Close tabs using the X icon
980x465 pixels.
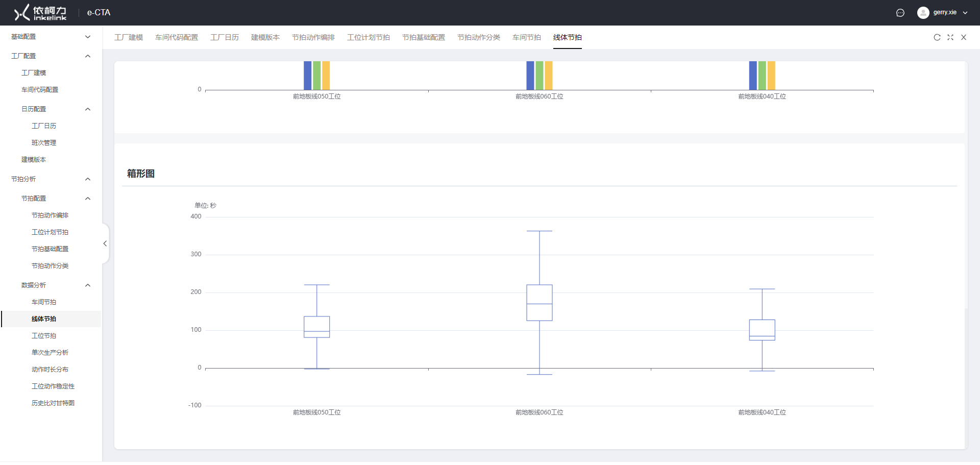963,37
